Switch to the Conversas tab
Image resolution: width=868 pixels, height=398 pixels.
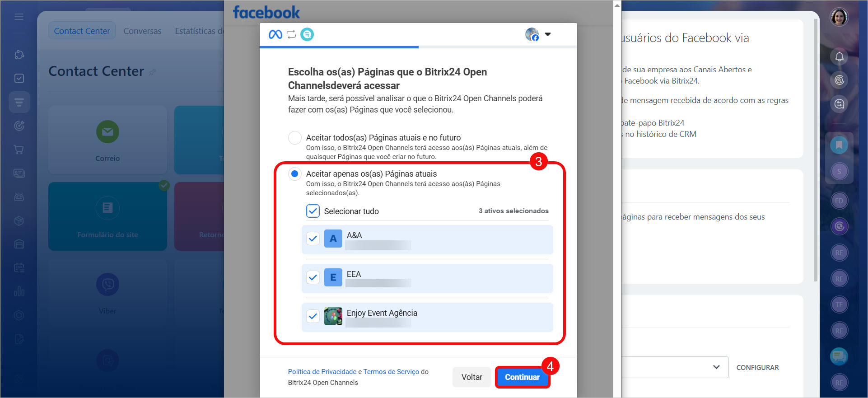pos(142,31)
